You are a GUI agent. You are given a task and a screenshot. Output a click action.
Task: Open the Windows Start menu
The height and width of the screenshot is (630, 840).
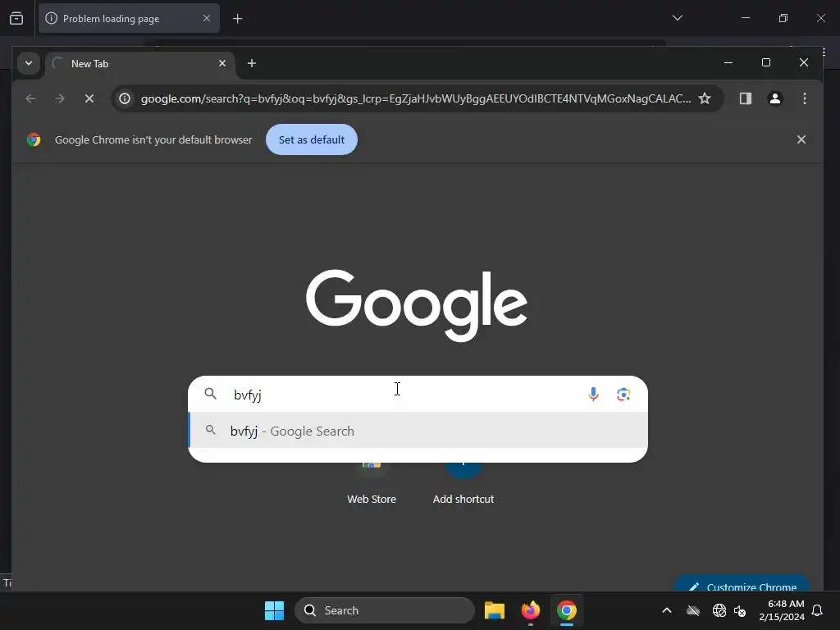click(274, 610)
